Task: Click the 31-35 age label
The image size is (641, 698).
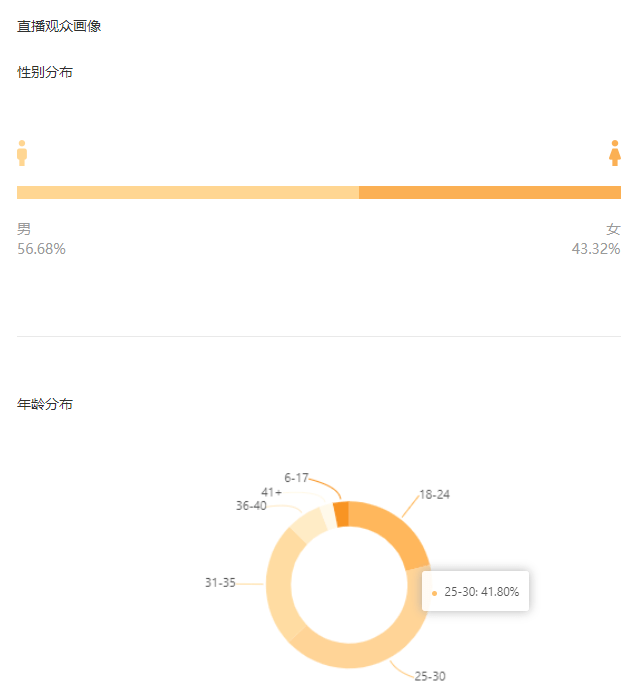Action: [220, 582]
